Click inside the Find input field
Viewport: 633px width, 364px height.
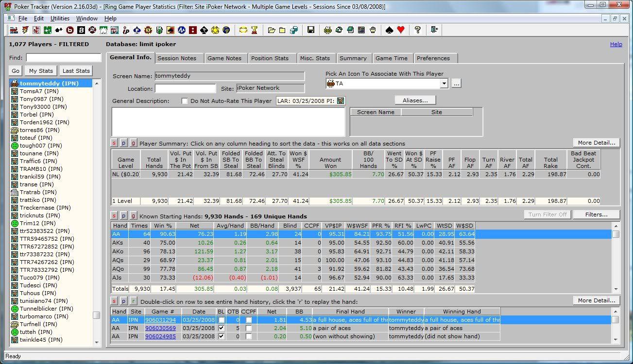[64, 58]
